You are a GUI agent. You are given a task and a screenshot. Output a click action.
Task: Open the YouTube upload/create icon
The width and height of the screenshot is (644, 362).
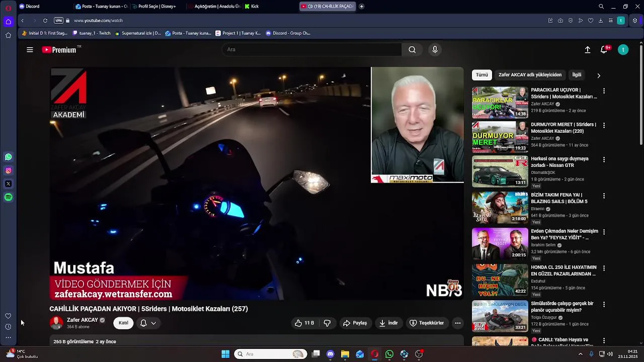pyautogui.click(x=587, y=50)
